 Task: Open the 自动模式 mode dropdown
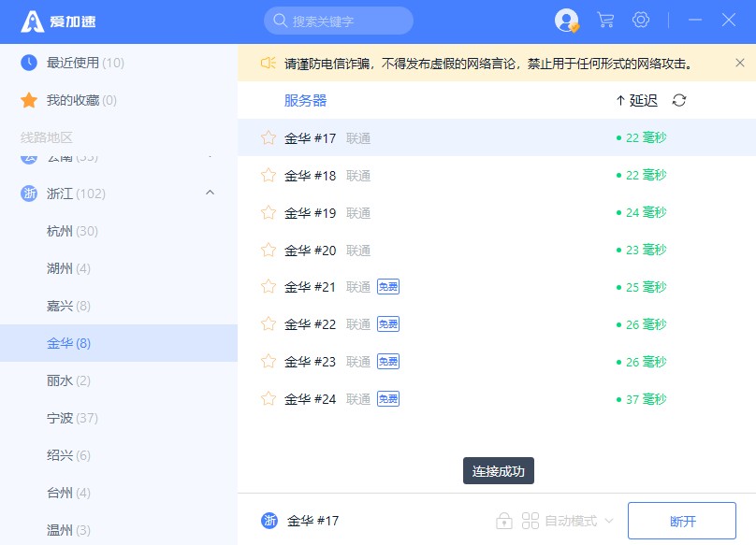click(578, 521)
